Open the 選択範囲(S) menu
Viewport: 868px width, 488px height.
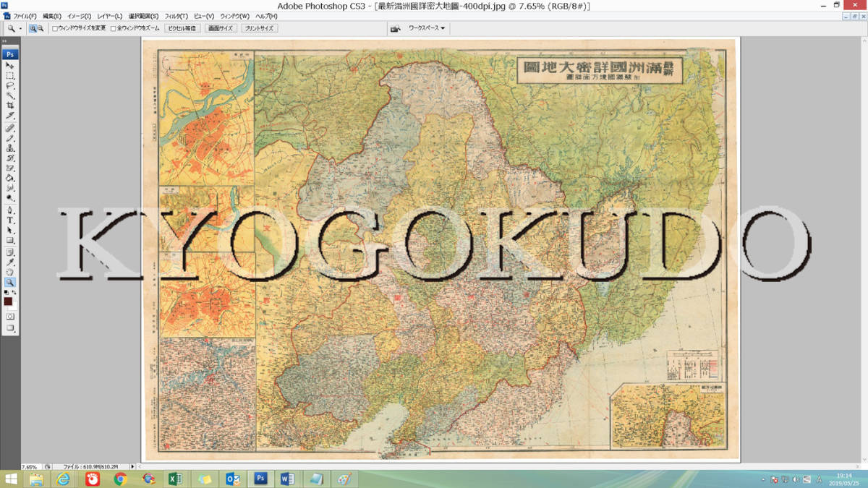click(x=143, y=16)
